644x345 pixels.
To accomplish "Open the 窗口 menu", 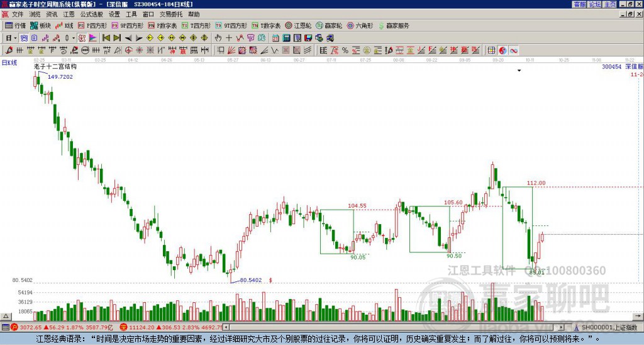I will 148,14.
